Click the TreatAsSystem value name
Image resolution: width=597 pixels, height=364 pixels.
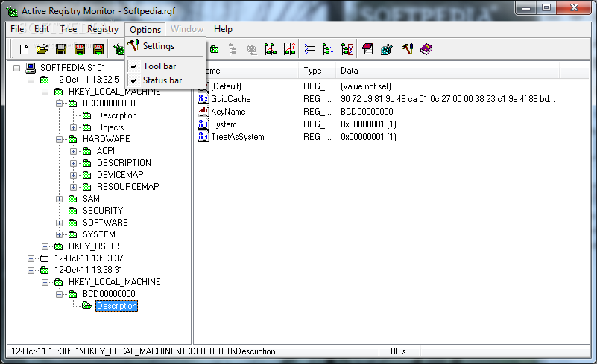tap(238, 137)
